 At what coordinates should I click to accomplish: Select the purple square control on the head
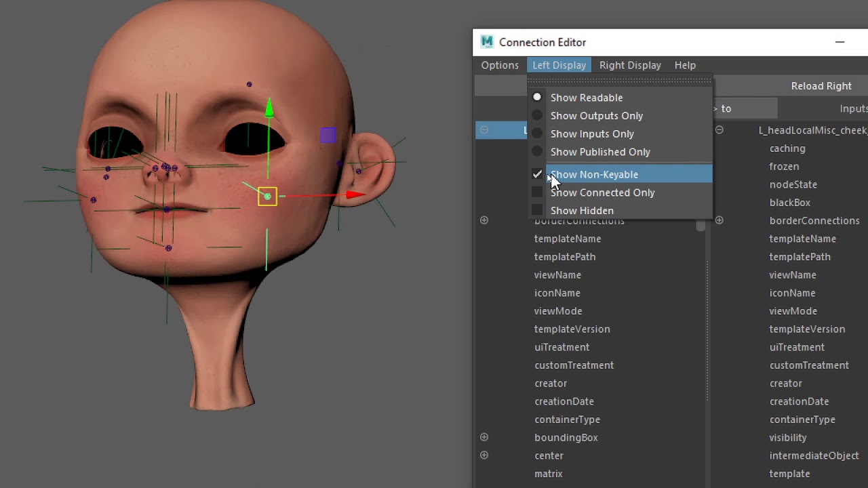click(328, 135)
